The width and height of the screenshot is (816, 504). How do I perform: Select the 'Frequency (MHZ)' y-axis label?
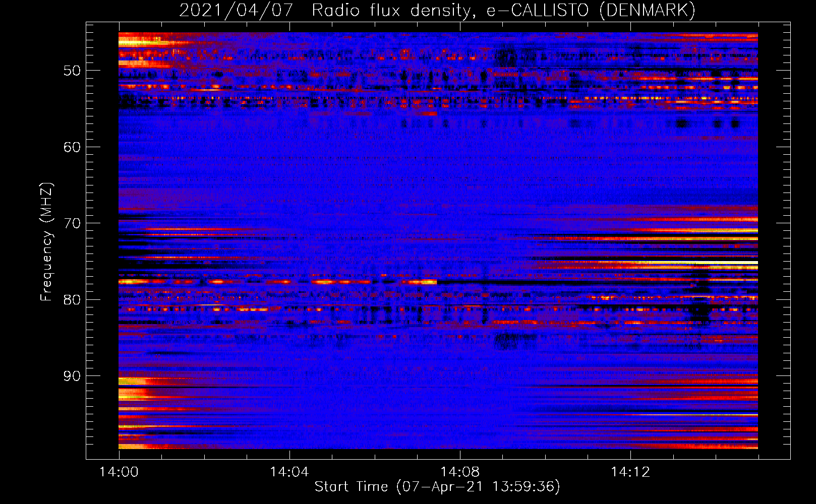point(46,241)
